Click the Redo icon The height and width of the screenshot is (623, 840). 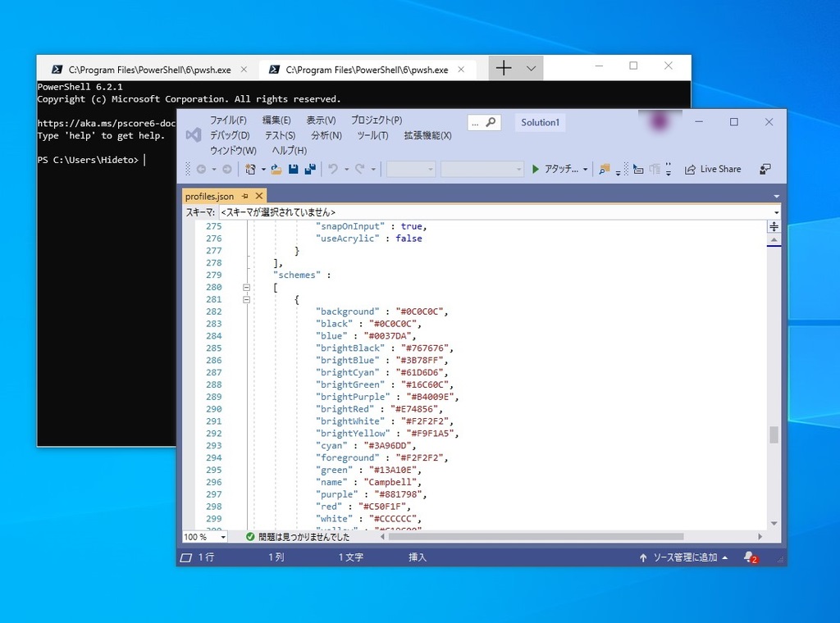click(359, 169)
